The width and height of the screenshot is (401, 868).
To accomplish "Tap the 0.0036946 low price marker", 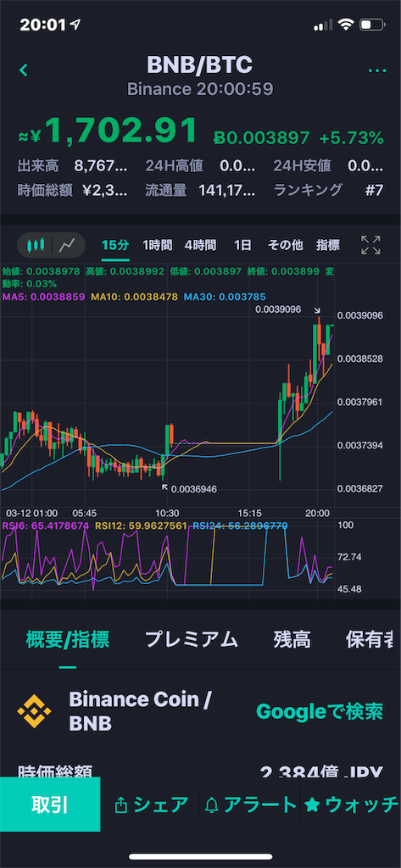I will point(194,489).
